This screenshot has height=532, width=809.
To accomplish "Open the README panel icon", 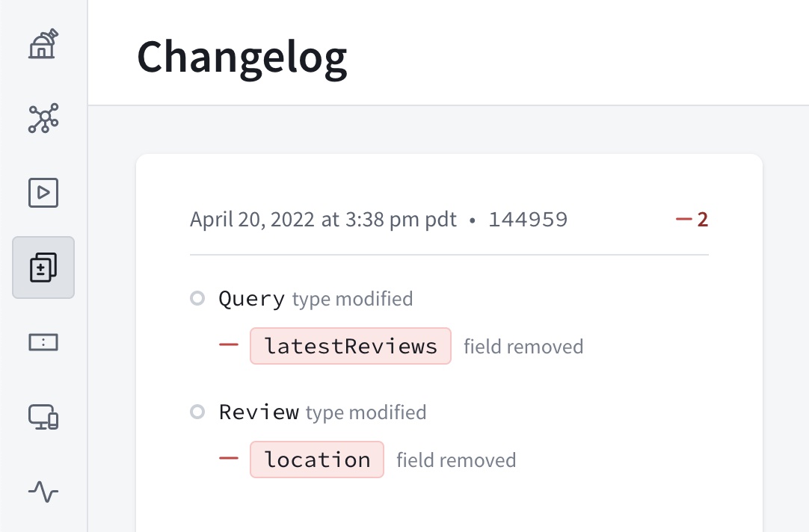I will pos(43,341).
